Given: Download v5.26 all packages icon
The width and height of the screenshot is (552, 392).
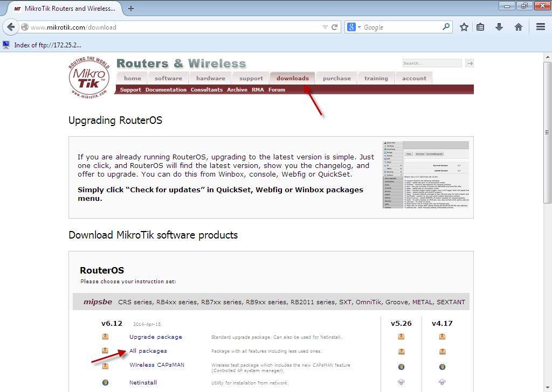Looking at the screenshot, I should 401,352.
